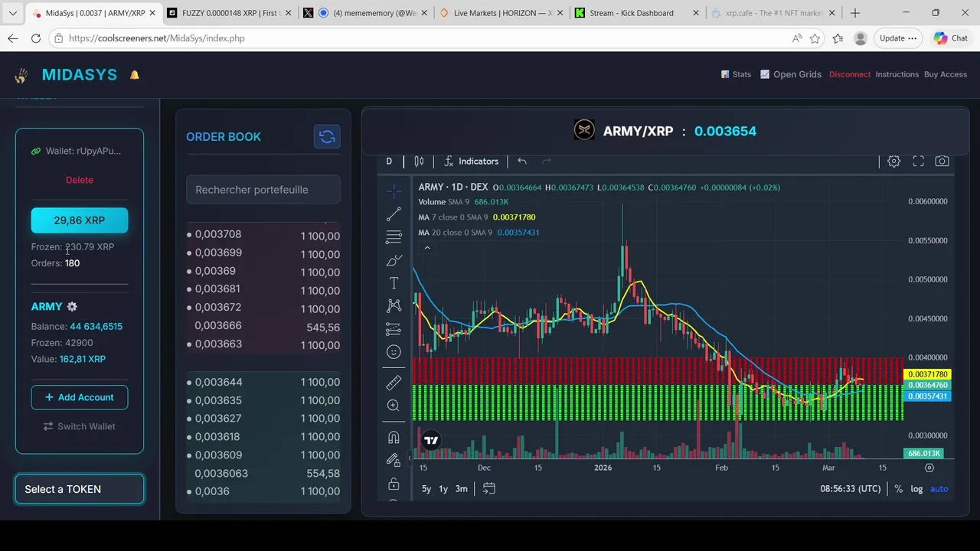This screenshot has width=980, height=551.
Task: Switch to the Live Markets HORIZON tab
Action: (x=501, y=13)
